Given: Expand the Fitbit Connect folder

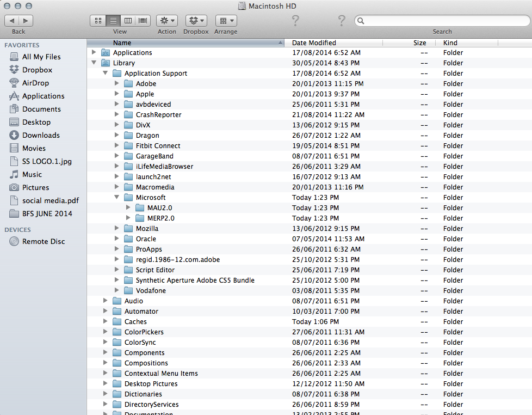Looking at the screenshot, I should pyautogui.click(x=117, y=145).
